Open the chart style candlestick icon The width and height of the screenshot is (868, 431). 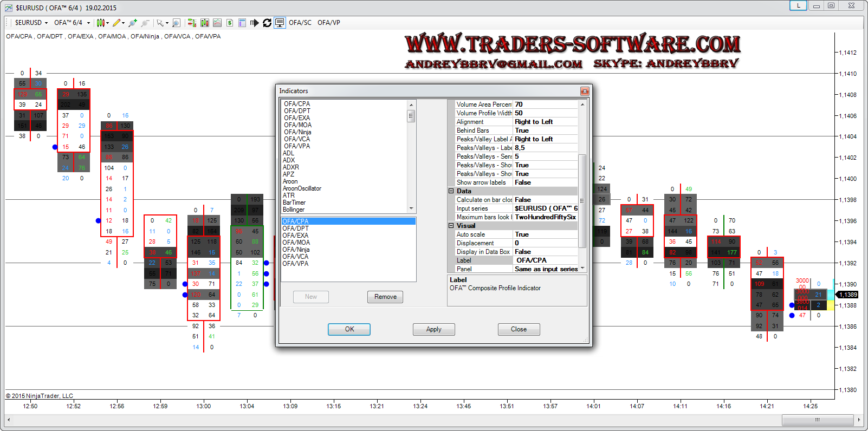pos(100,23)
